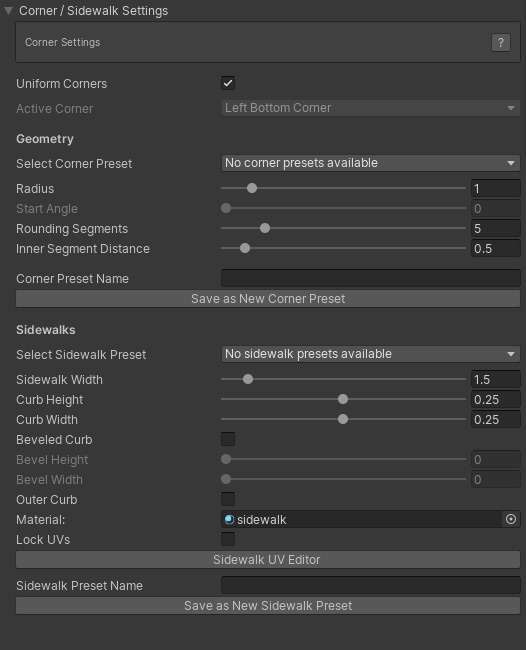This screenshot has height=650, width=526.
Task: Click the sidewalk material sphere icon
Action: (229, 519)
